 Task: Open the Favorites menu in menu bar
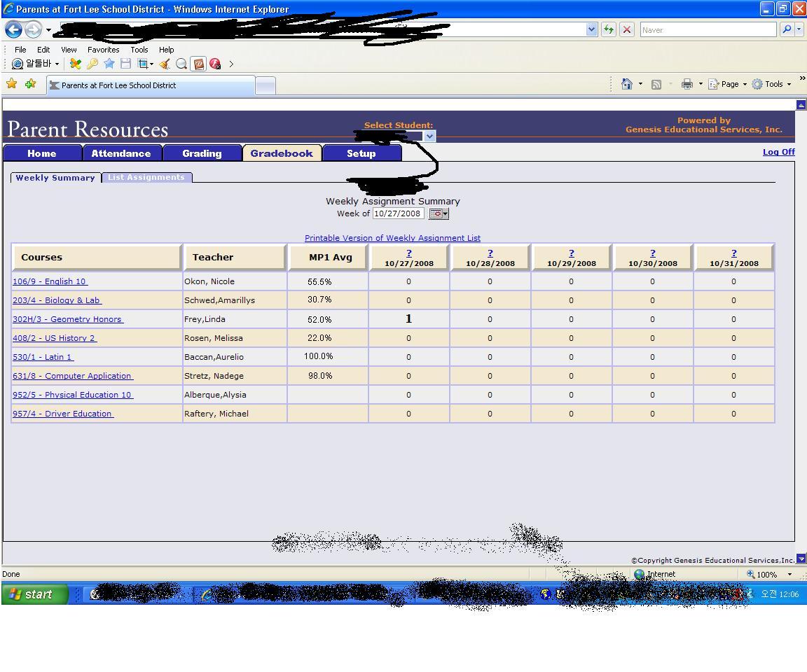point(103,50)
